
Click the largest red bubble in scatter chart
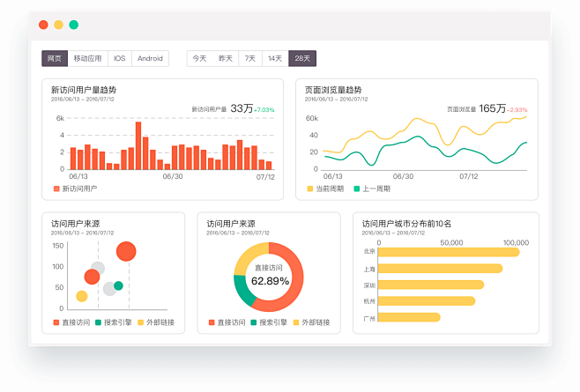(126, 251)
